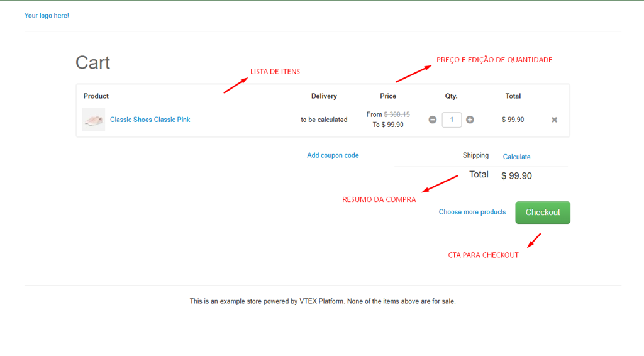The height and width of the screenshot is (356, 644).
Task: Decrease quantity with the minus icon
Action: [432, 120]
